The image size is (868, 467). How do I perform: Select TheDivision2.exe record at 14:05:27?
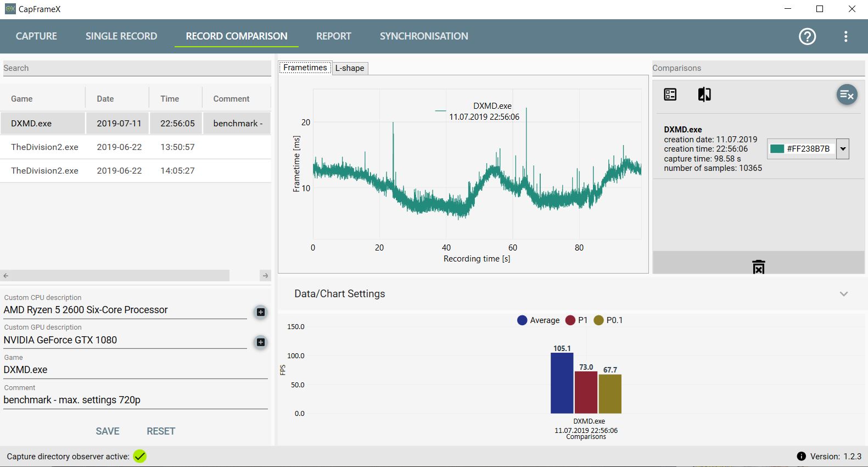[136, 171]
